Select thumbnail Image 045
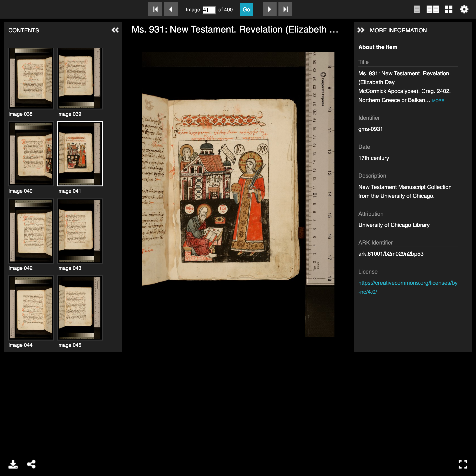 (80, 308)
